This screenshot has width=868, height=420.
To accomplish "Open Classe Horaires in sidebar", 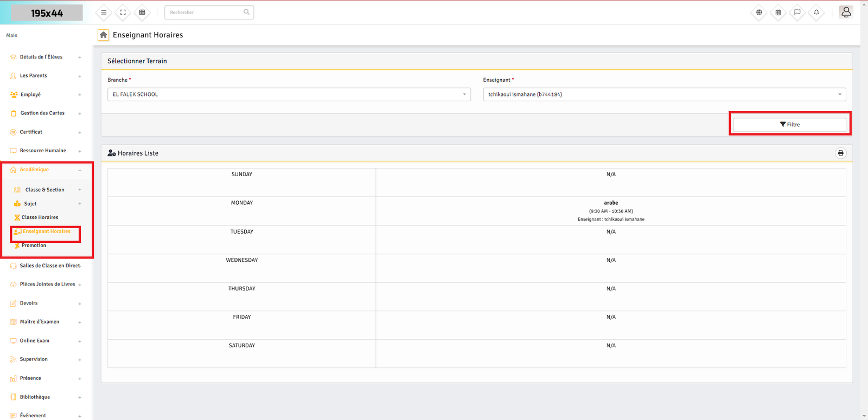I will point(40,217).
